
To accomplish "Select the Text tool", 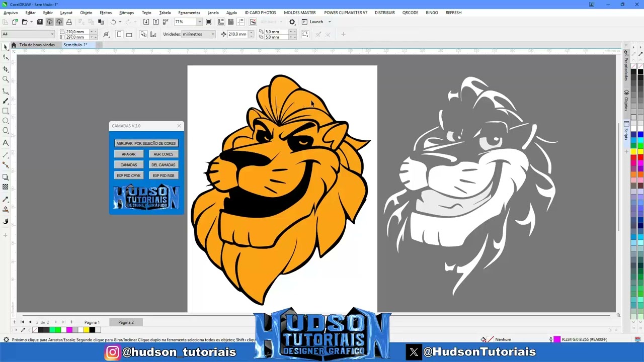I will pos(6,143).
